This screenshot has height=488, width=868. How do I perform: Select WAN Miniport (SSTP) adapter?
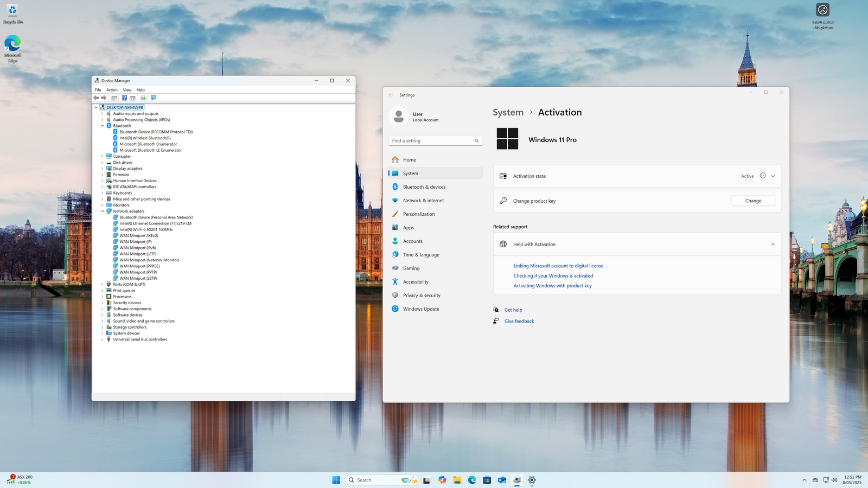click(138, 279)
